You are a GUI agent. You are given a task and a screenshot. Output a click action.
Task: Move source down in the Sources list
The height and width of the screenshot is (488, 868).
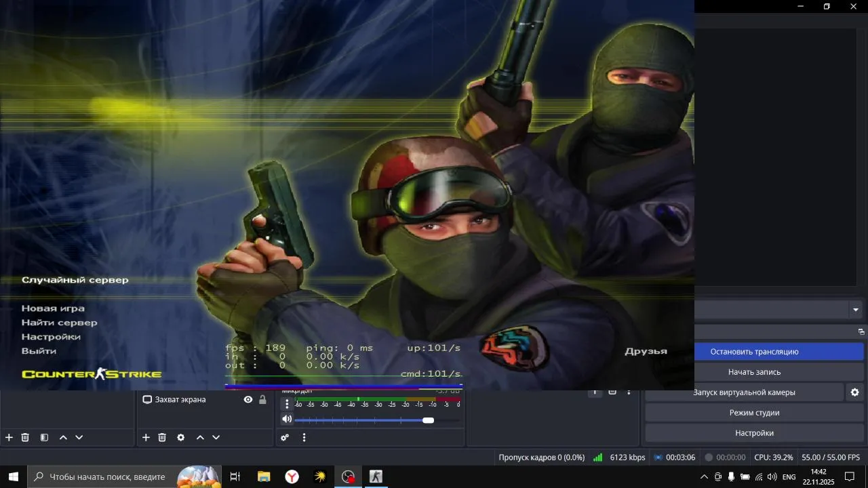tap(216, 438)
